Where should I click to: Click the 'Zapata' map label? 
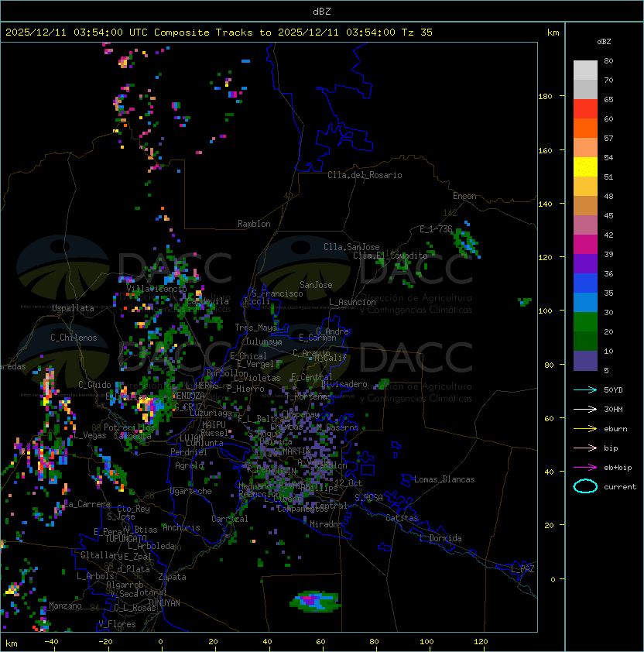tap(172, 577)
